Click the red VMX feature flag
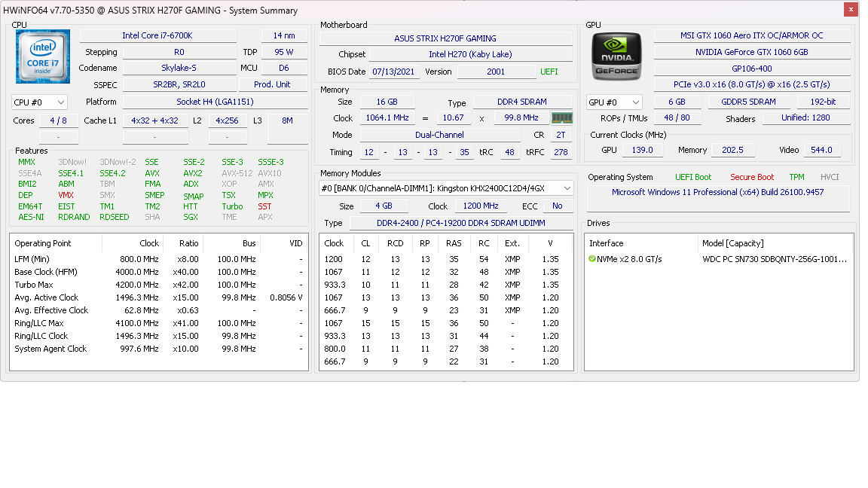 pyautogui.click(x=66, y=195)
